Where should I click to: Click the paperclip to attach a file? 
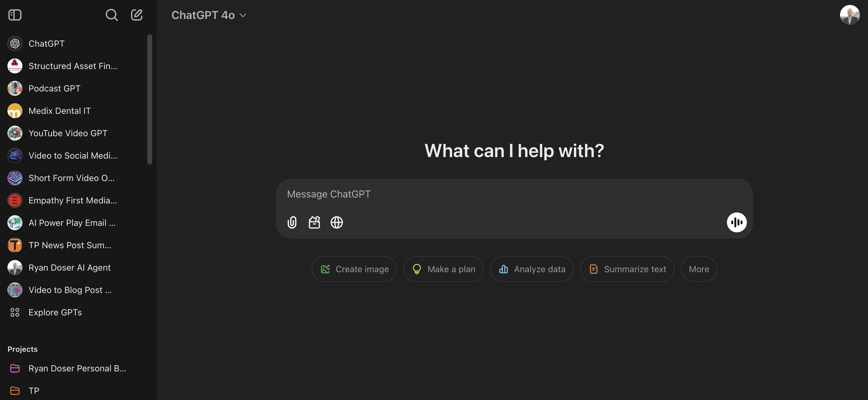click(x=292, y=222)
